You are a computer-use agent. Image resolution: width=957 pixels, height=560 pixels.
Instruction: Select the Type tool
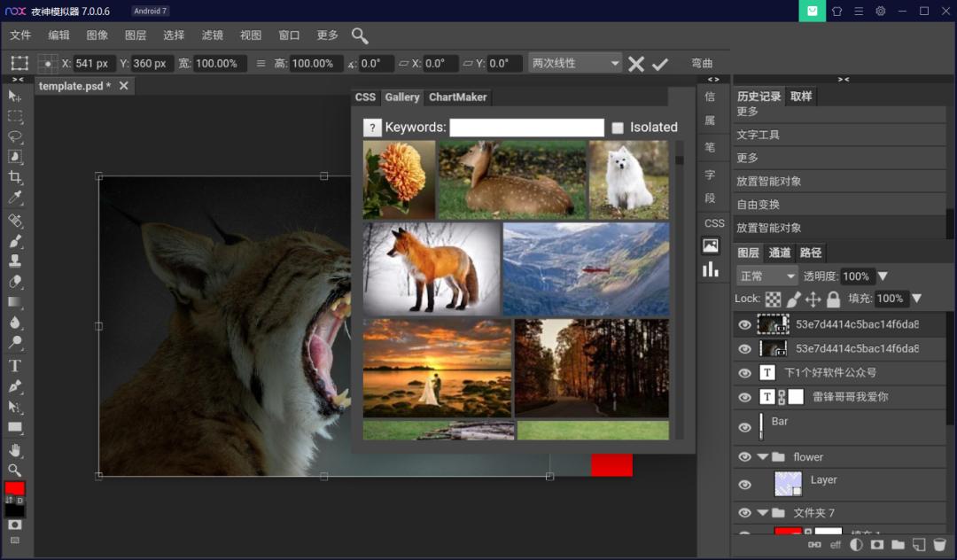pos(12,365)
